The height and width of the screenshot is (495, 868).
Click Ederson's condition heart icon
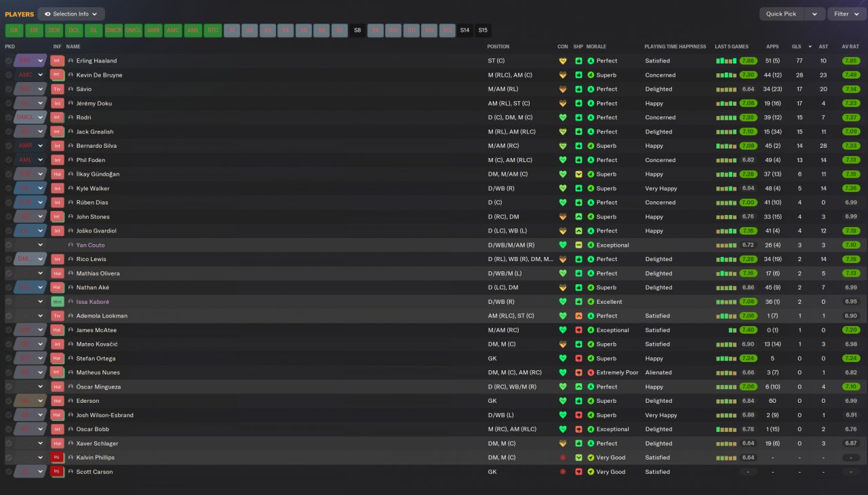click(x=562, y=401)
